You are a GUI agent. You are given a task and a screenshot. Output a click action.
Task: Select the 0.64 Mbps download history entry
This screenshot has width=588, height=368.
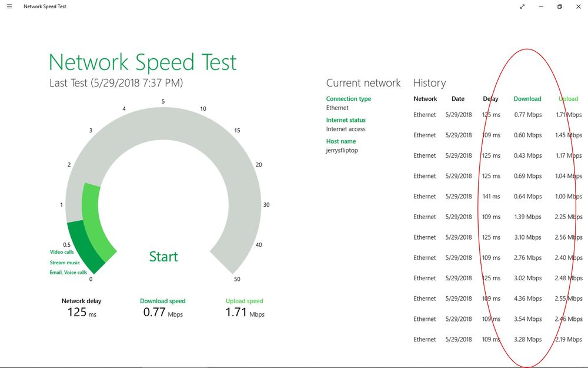click(x=527, y=197)
